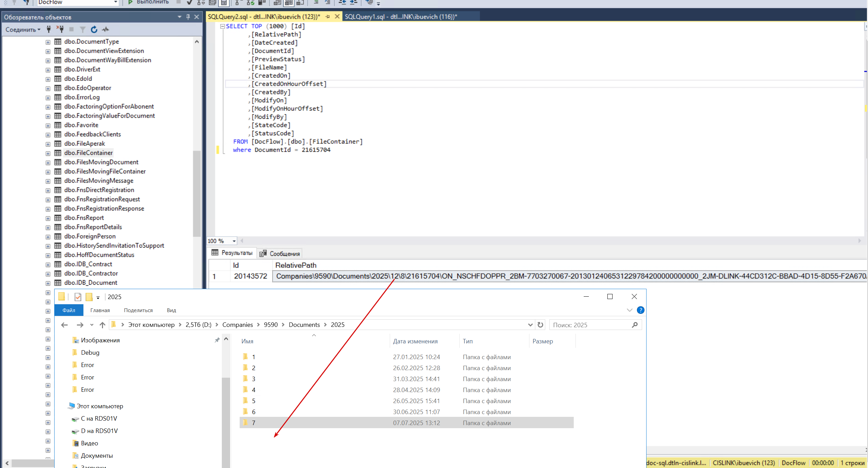
Task: Expand the dbo.ErrorLog table node
Action: 48,98
